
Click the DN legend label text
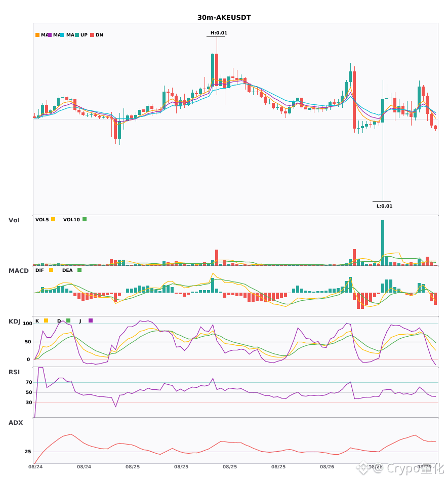(99, 35)
